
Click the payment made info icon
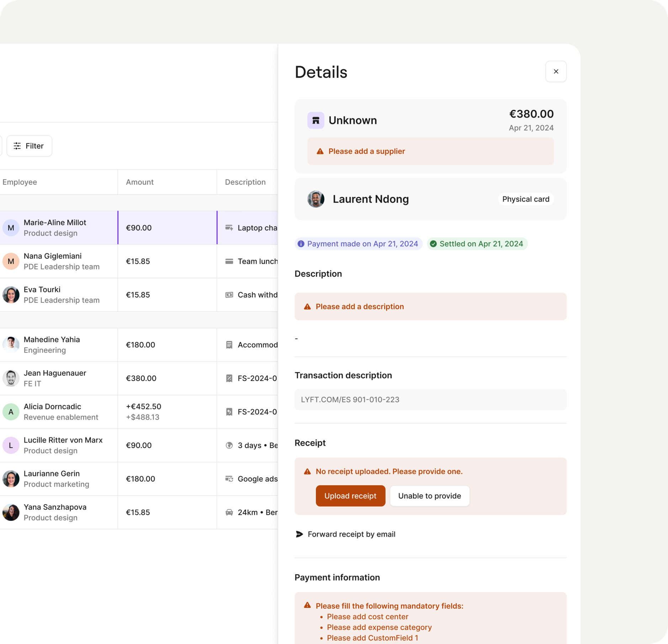[301, 244]
